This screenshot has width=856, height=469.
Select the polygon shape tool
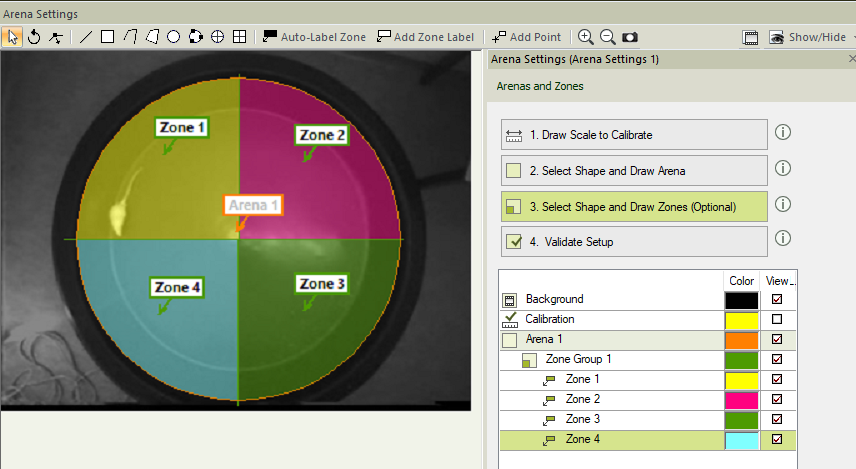pos(152,37)
